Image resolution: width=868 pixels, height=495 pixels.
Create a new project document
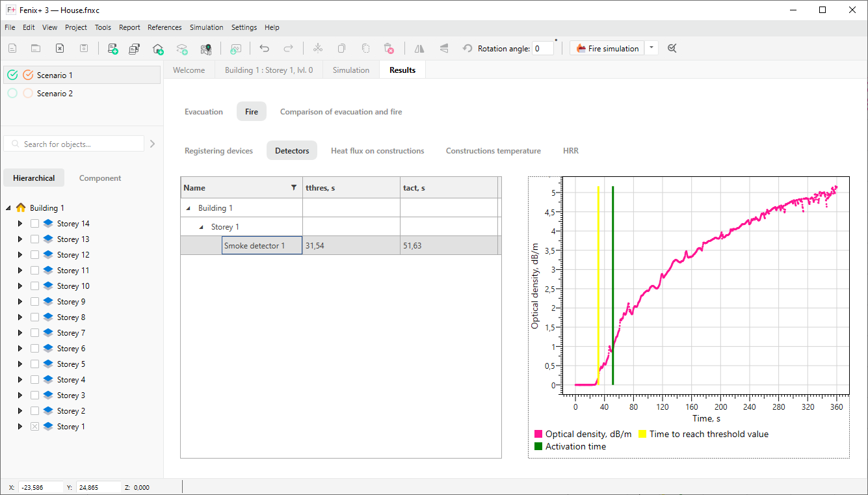pos(11,48)
